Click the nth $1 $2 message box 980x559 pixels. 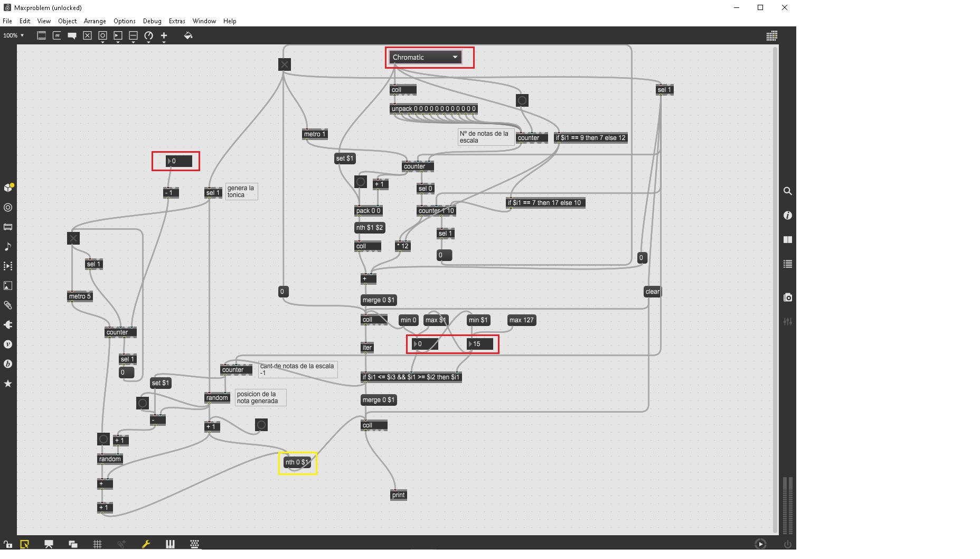click(370, 228)
